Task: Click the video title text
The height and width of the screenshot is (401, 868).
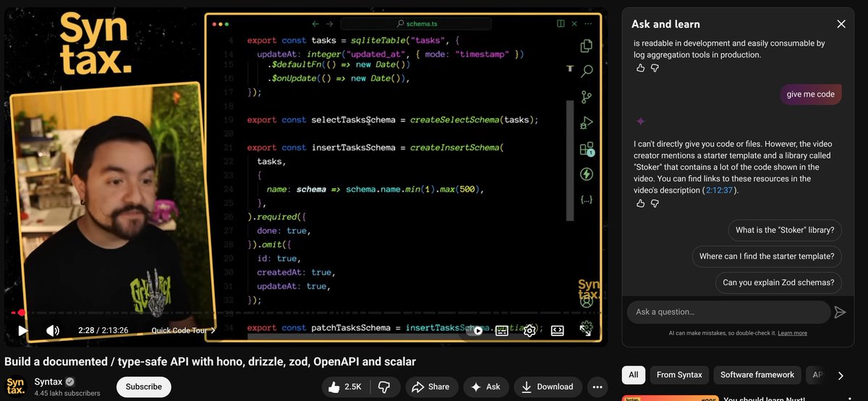Action: click(210, 361)
